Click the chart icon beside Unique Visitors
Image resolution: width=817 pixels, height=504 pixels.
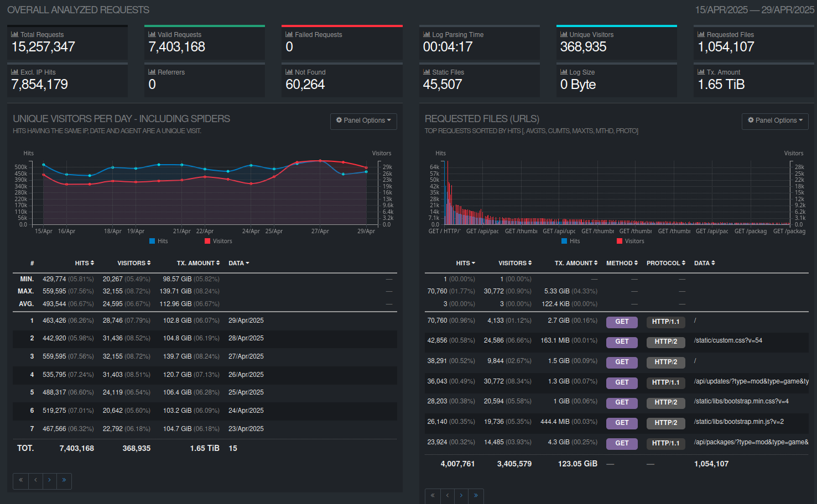click(x=564, y=34)
